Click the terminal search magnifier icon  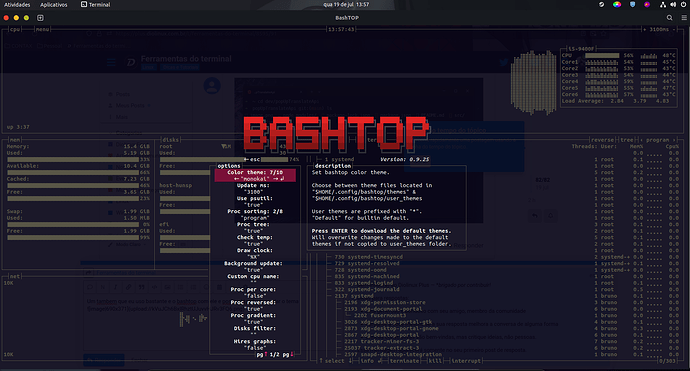(669, 18)
